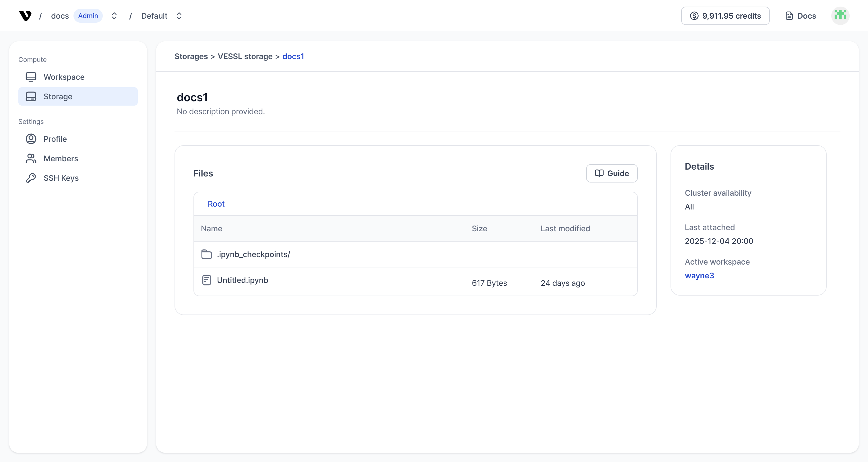Screen dimensions: 868x462
Task: Open the 9,911.95 credits button
Action: [725, 16]
